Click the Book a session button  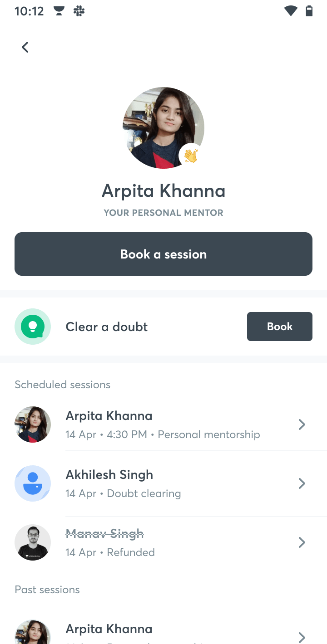coord(163,254)
